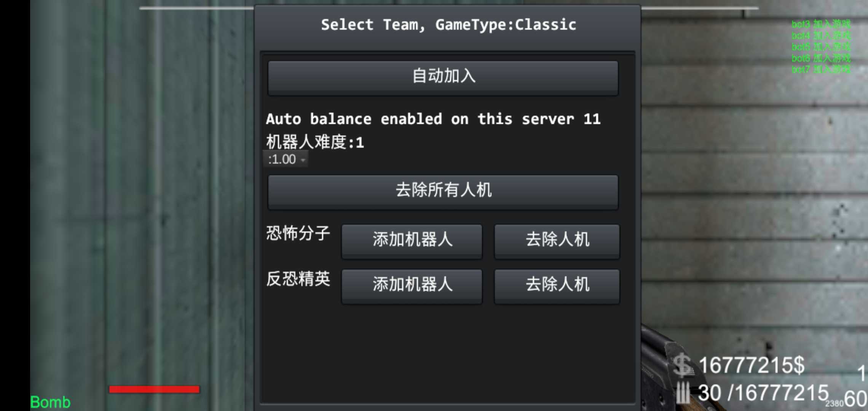Click the 机器人难度:1 difficulty label
Screen dimensions: 868x411
tap(315, 142)
